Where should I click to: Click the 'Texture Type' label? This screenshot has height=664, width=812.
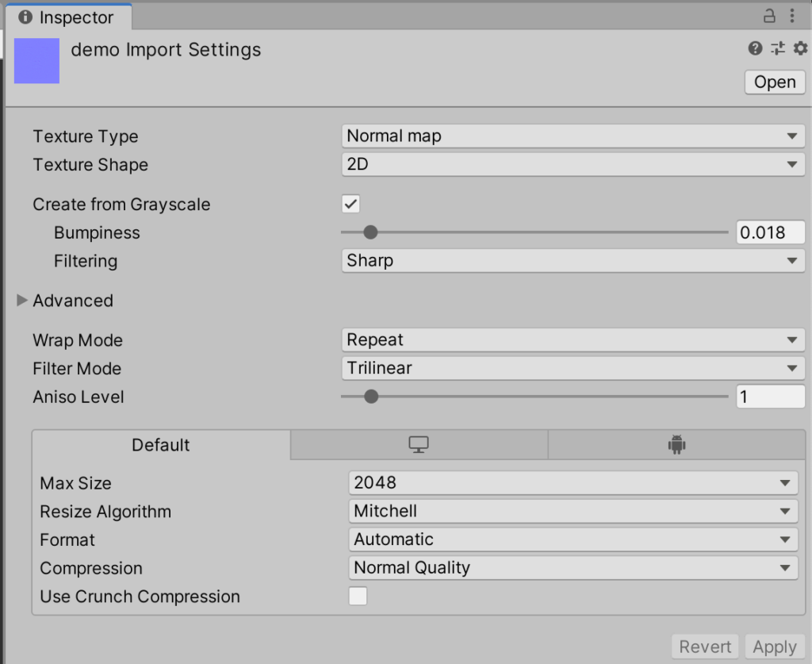point(86,136)
